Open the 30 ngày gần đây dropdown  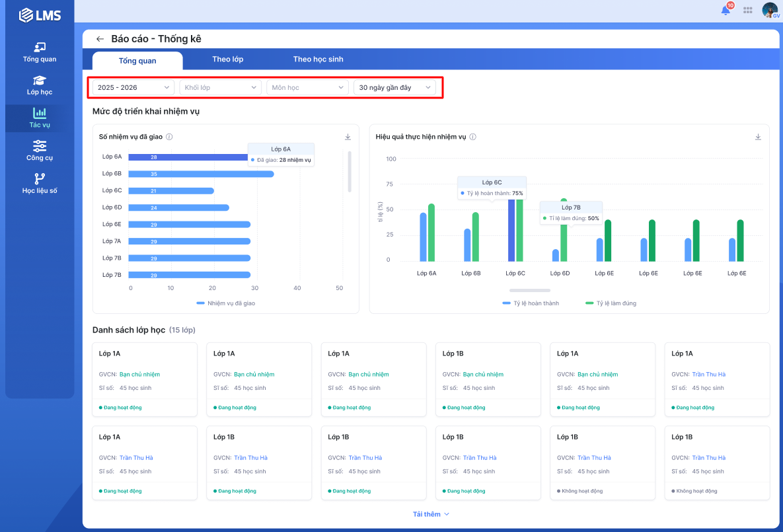(x=394, y=87)
